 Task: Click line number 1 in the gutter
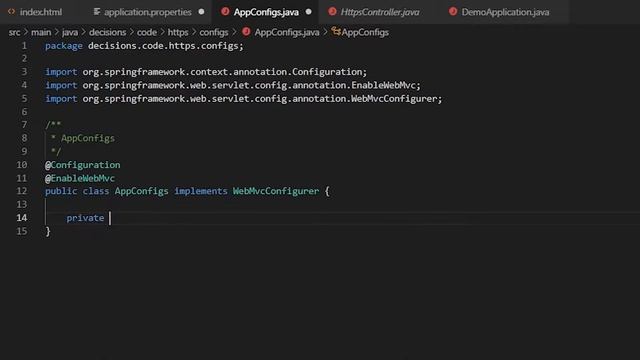(x=24, y=46)
